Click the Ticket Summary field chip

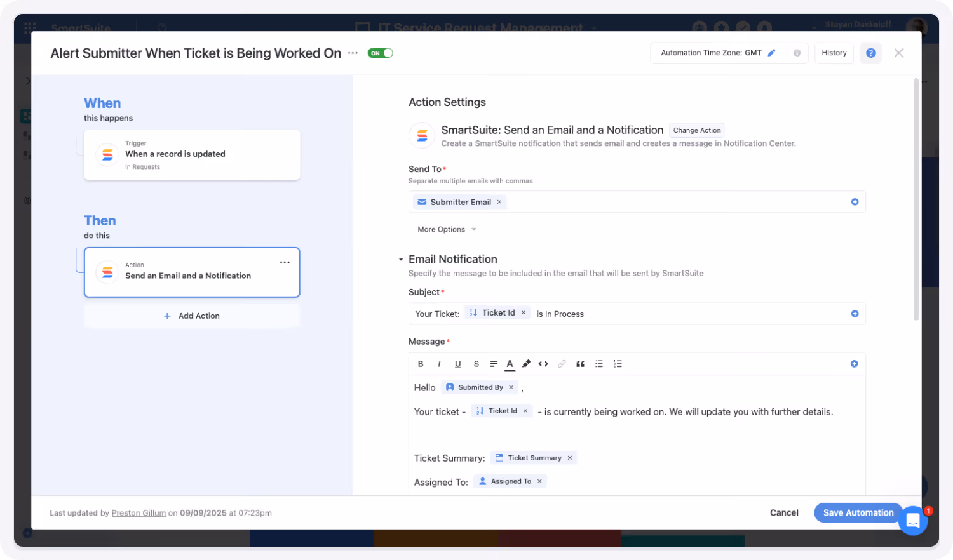pos(534,458)
